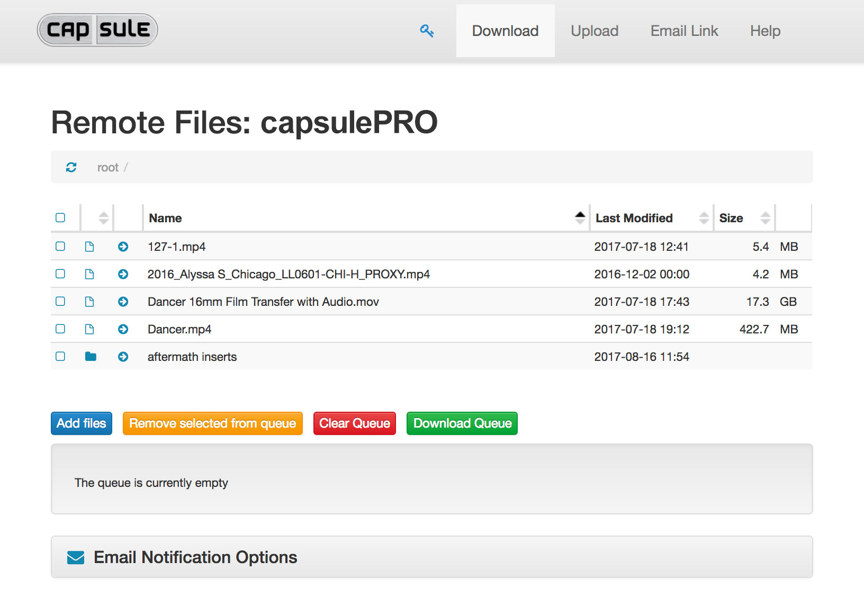
Task: Click date 2017-07-18 12:41
Action: (641, 247)
